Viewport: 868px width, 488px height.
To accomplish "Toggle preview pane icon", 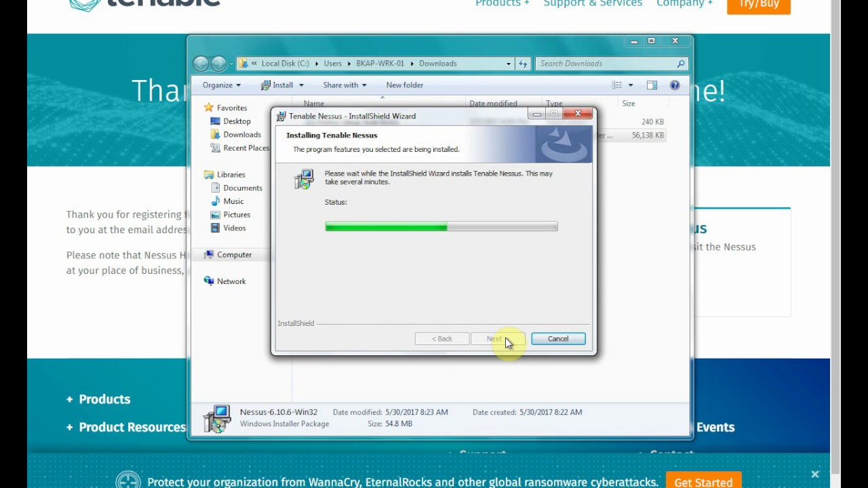I will (652, 85).
